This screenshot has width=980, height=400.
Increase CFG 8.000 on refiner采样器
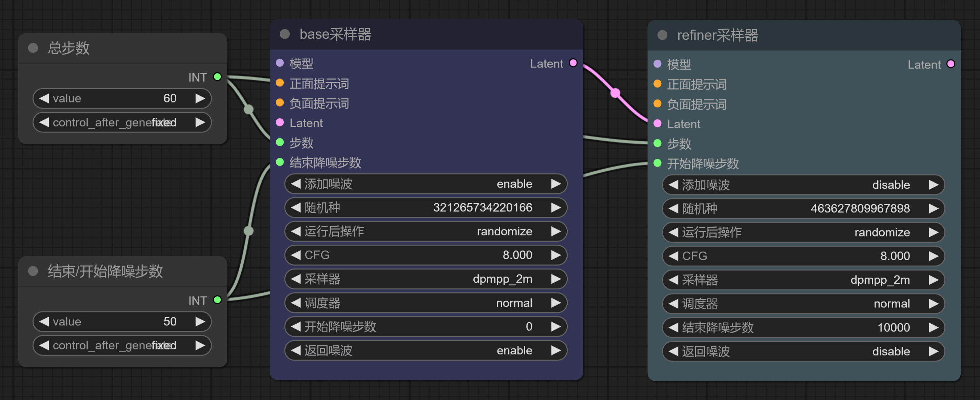coord(934,256)
